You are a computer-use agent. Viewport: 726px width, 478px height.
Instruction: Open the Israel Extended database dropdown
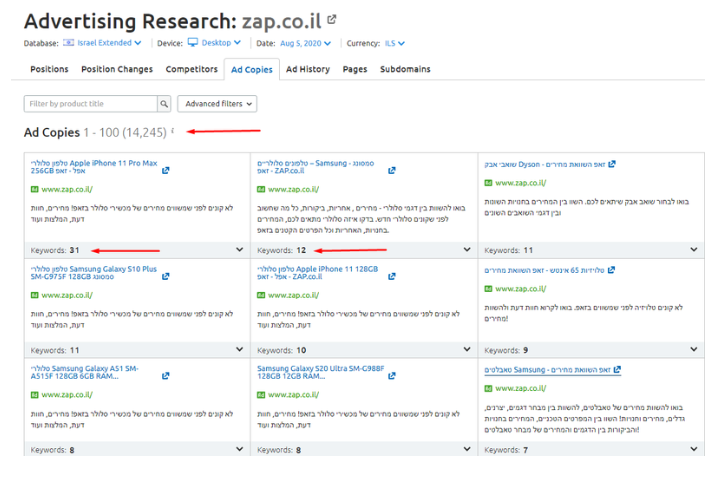coord(109,43)
